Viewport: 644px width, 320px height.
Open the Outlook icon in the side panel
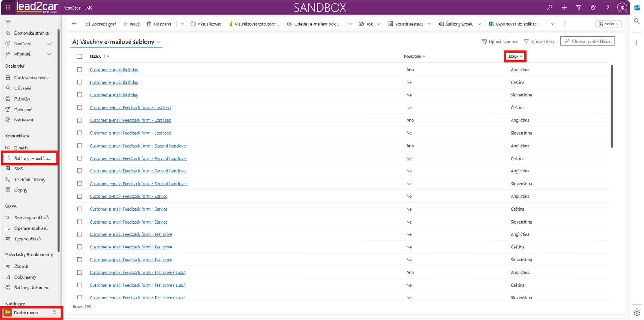point(637,8)
